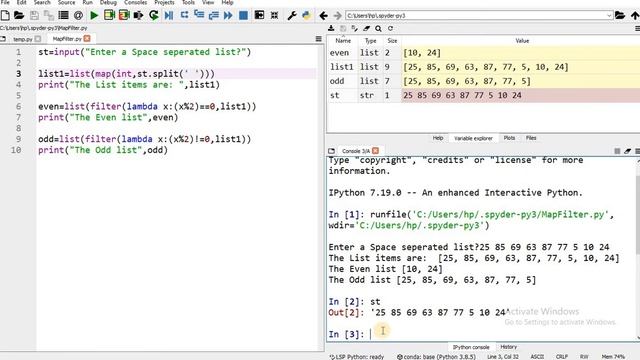
Task: Open the Tools menu
Action: pos(188,2)
